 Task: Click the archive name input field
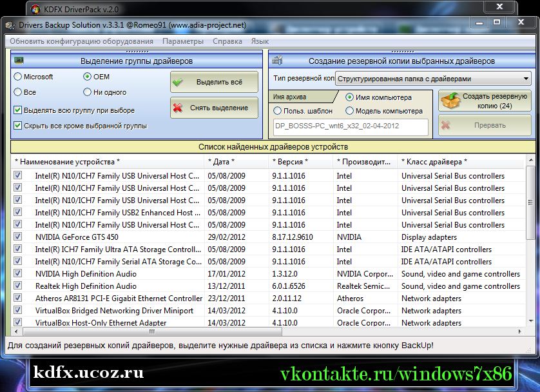pyautogui.click(x=351, y=126)
